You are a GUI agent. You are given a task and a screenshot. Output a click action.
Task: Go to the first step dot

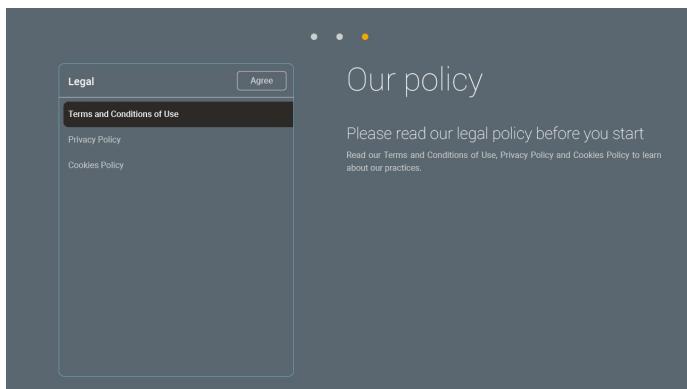pos(314,37)
